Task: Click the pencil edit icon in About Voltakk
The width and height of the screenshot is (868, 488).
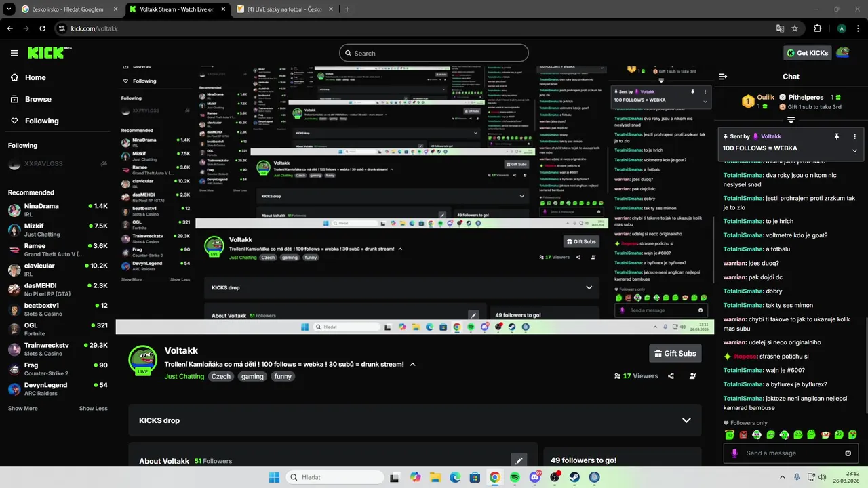Action: [519, 460]
